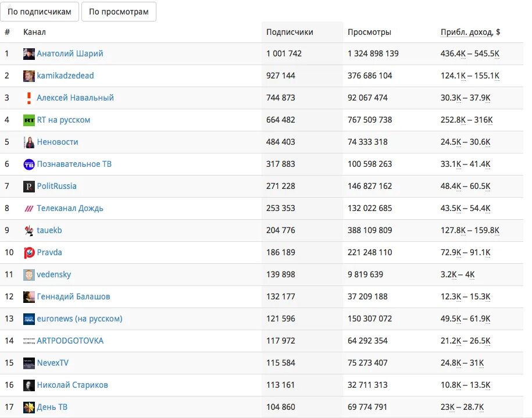The width and height of the screenshot is (532, 418).
Task: Open the kamikadzedead channel link
Action: click(65, 76)
